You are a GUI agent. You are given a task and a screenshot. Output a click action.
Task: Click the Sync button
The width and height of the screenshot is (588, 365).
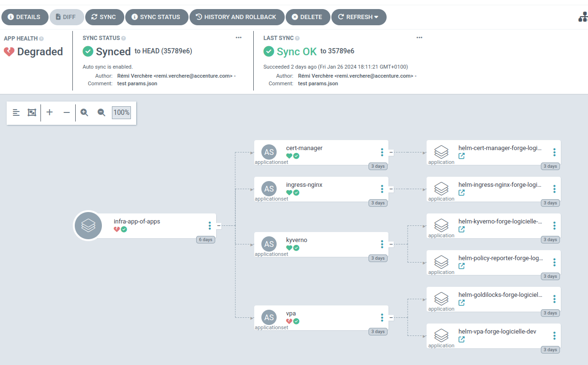pos(104,17)
